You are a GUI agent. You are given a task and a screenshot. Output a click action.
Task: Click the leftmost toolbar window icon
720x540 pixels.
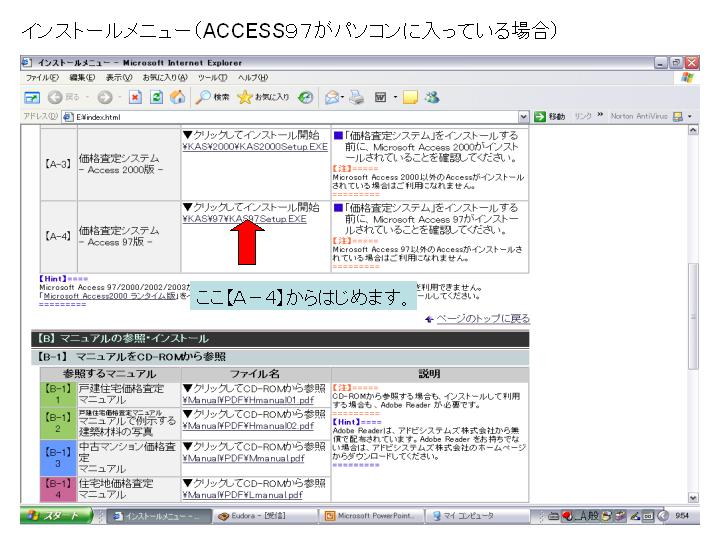tap(32, 97)
